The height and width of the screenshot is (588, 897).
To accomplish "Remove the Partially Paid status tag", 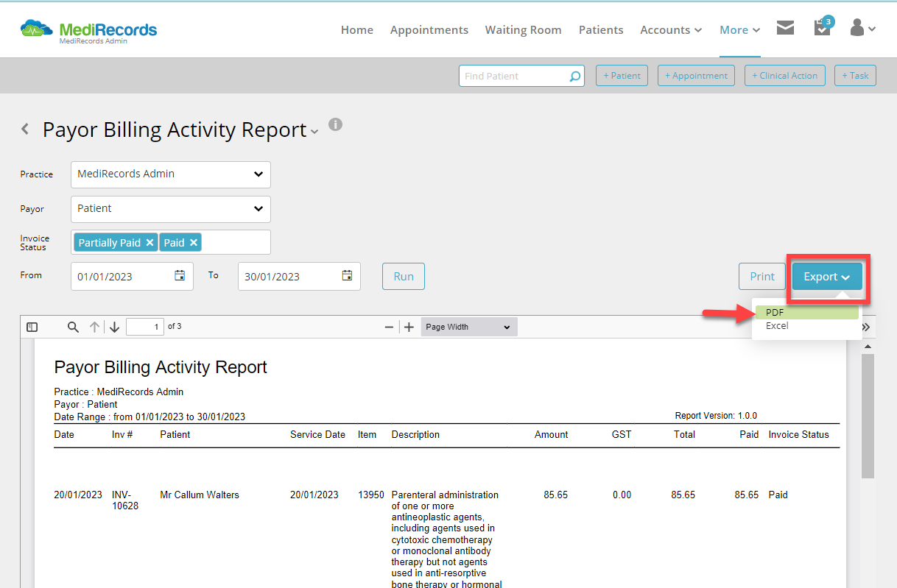I will pos(149,242).
